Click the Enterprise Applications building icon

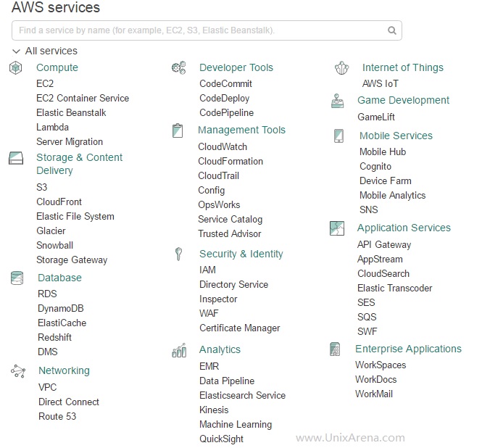[x=335, y=349]
